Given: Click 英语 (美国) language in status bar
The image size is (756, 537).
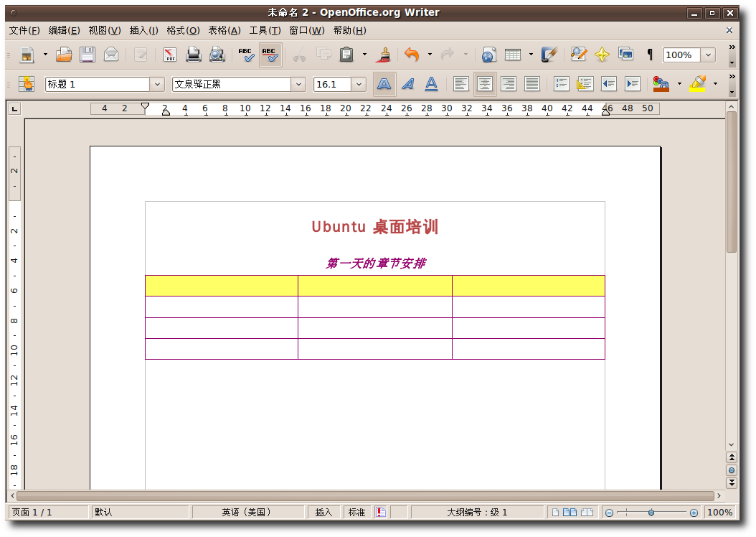Looking at the screenshot, I should coord(248,513).
